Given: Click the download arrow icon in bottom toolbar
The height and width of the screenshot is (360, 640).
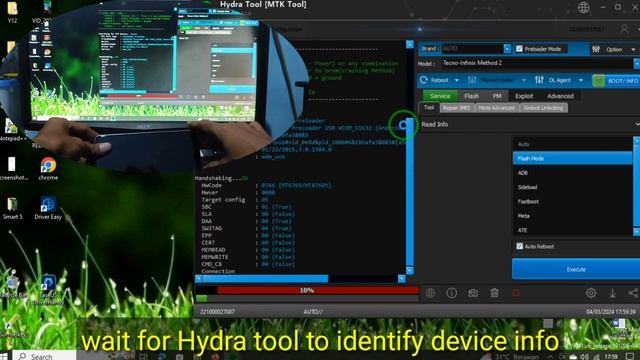Looking at the screenshot, I should pyautogui.click(x=612, y=293).
